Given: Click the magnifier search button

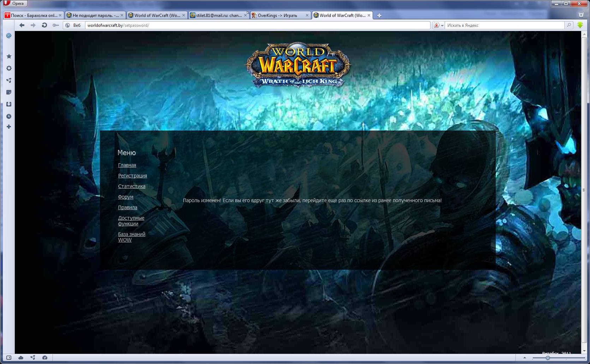Looking at the screenshot, I should click(x=569, y=25).
